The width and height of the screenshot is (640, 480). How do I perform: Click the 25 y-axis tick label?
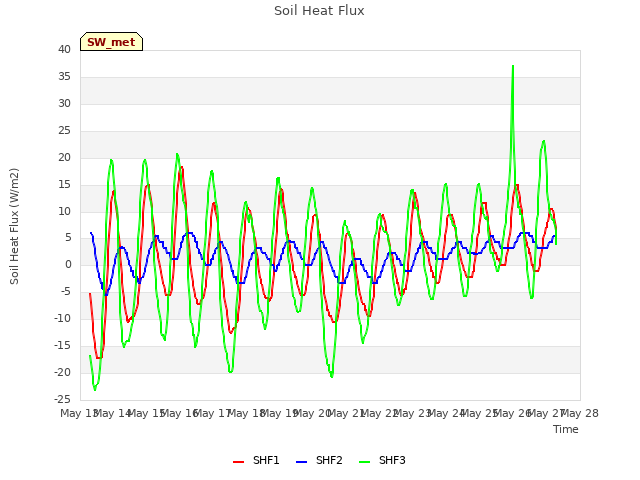tap(64, 130)
